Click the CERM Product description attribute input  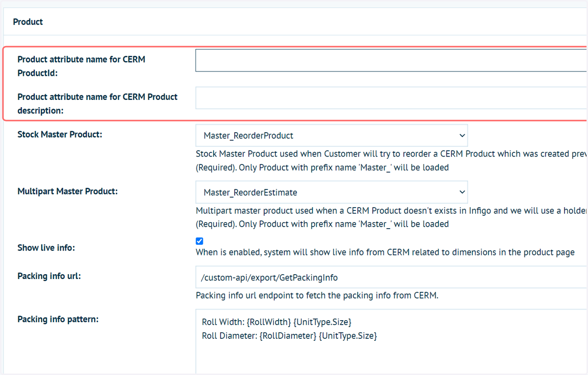[x=391, y=98]
